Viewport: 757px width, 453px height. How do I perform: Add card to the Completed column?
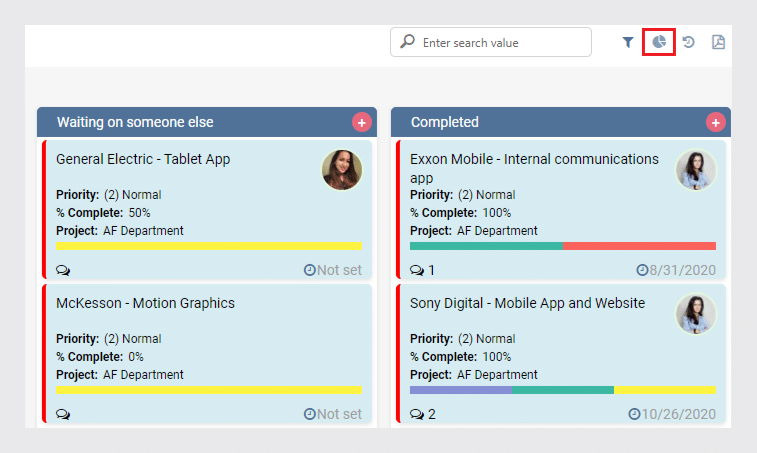pyautogui.click(x=715, y=122)
